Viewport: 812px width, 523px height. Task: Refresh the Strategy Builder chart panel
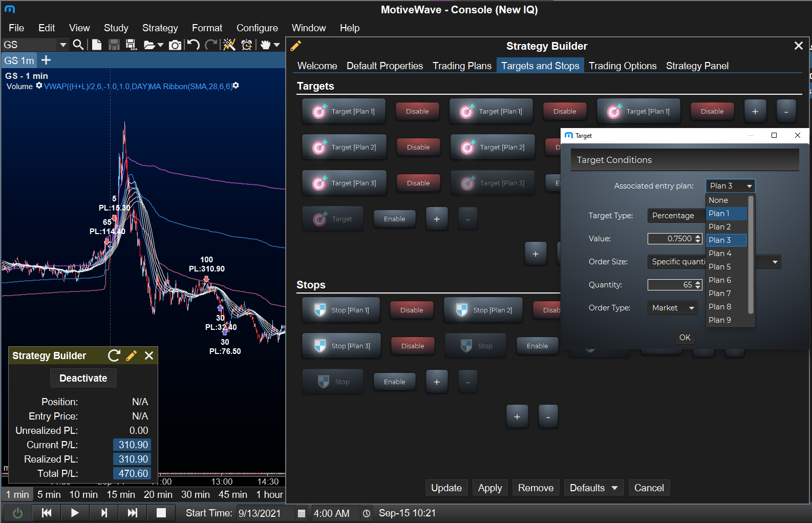pyautogui.click(x=114, y=355)
